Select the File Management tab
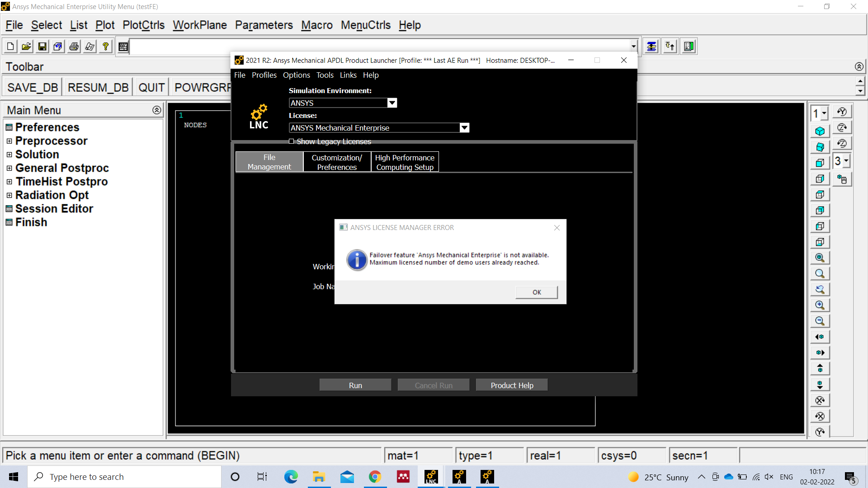The height and width of the screenshot is (488, 868). point(269,162)
